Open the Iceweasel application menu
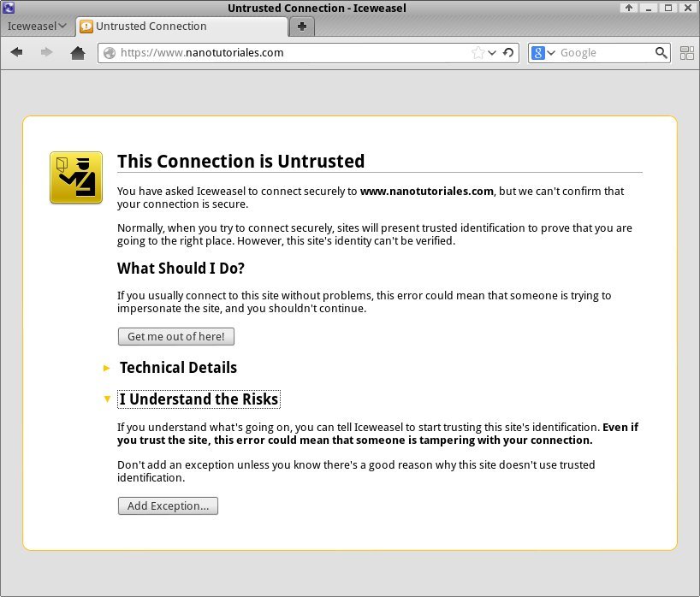Viewport: 700px width, 597px height. point(37,27)
